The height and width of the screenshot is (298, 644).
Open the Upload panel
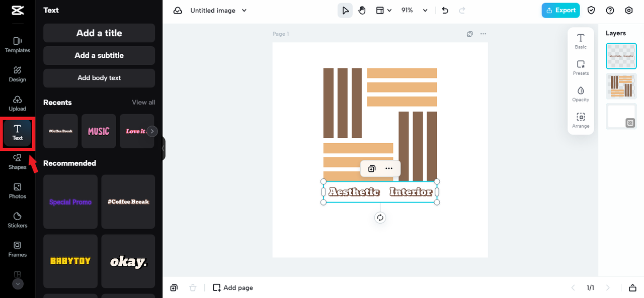tap(18, 103)
